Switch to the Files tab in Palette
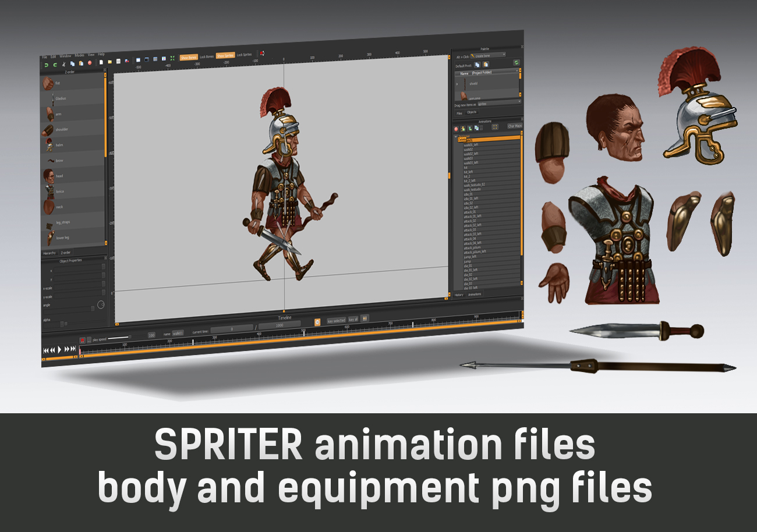Viewport: 757px width, 532px height. 459,113
